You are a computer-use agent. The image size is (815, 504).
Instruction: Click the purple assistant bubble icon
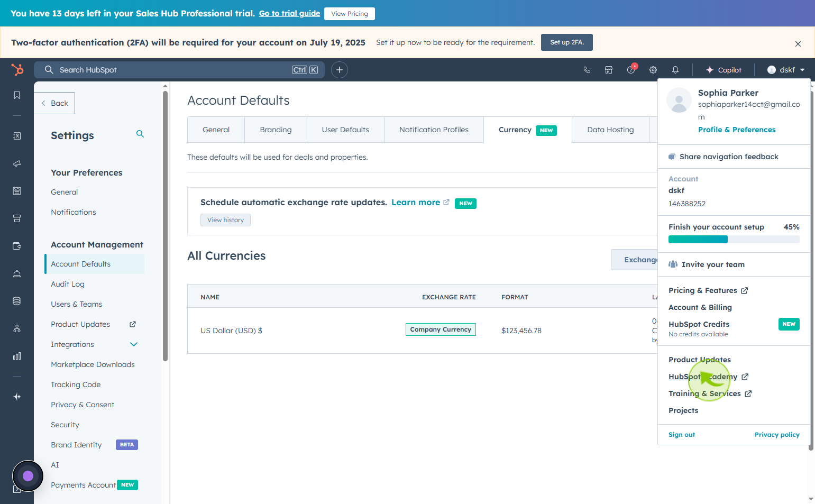click(28, 476)
